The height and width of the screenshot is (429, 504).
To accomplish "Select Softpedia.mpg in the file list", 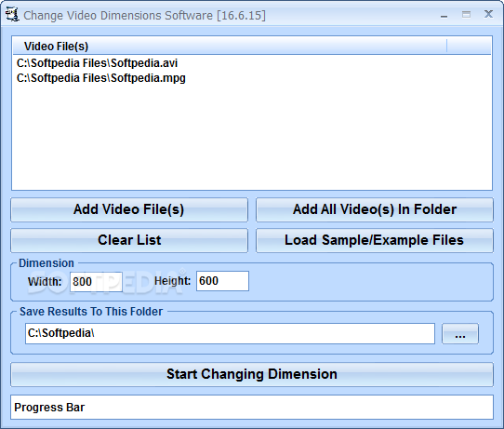I will [101, 78].
